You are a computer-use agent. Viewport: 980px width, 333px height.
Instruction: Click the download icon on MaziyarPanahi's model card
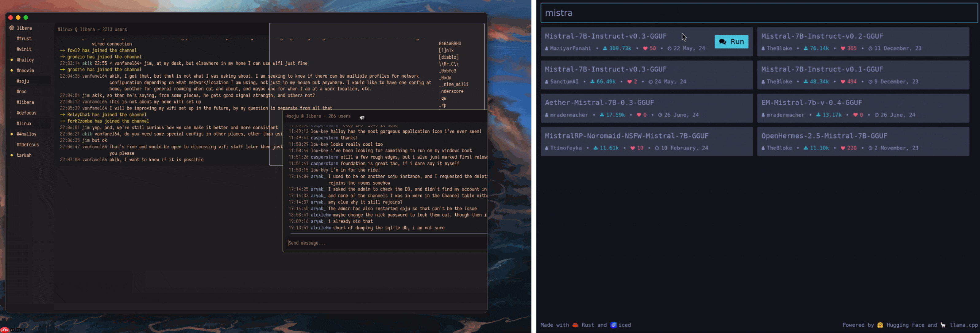click(605, 48)
